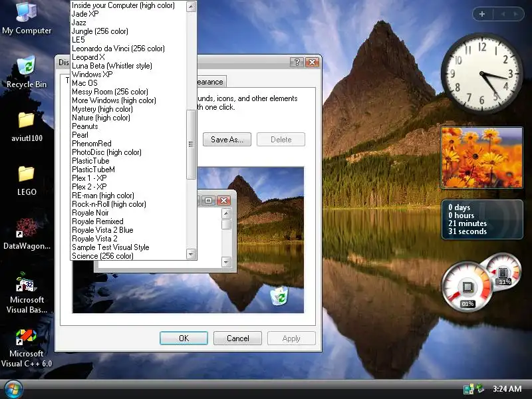Click the sidebar previous arrow
This screenshot has width=532, height=399.
click(x=503, y=14)
